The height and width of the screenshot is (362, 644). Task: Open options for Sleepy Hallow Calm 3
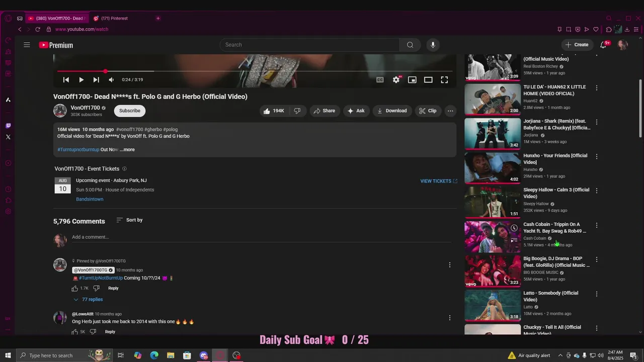597,191
